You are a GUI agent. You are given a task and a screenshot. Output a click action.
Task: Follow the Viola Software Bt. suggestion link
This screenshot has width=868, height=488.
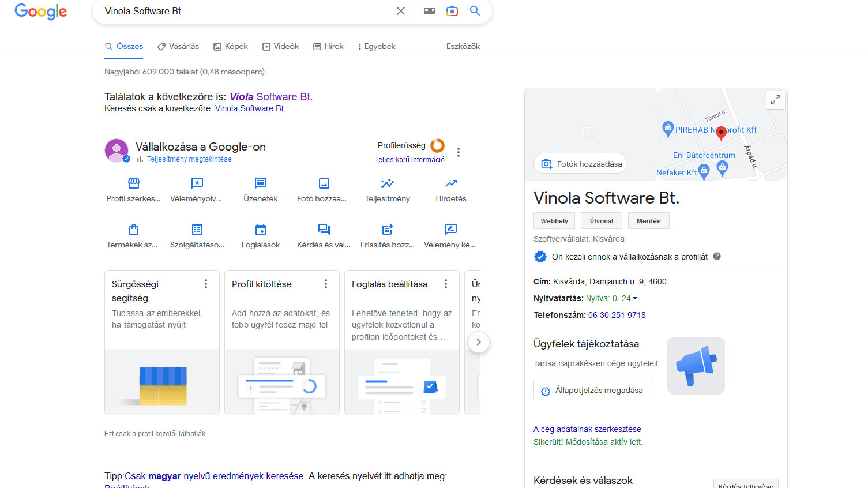pyautogui.click(x=271, y=97)
